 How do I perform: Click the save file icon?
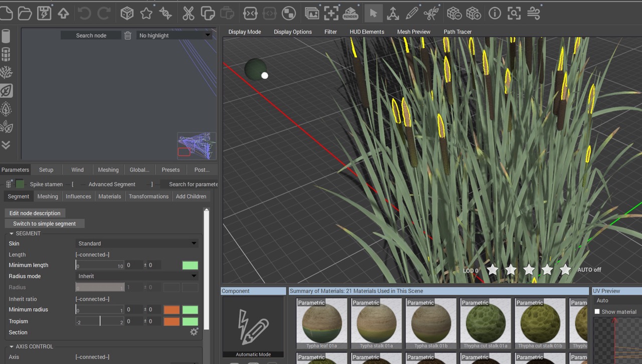(x=44, y=14)
